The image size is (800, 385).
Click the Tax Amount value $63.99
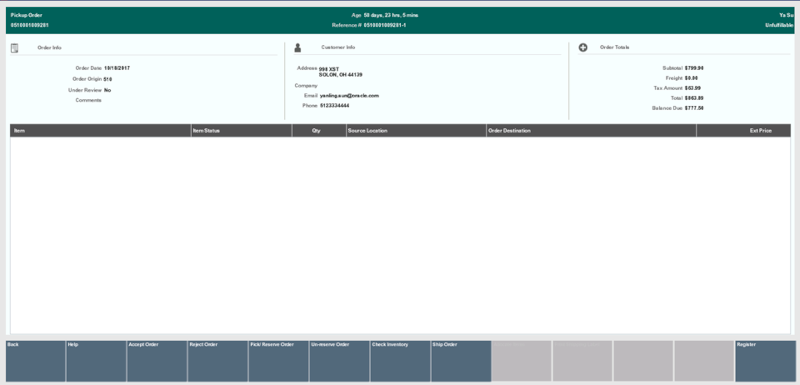tap(693, 88)
